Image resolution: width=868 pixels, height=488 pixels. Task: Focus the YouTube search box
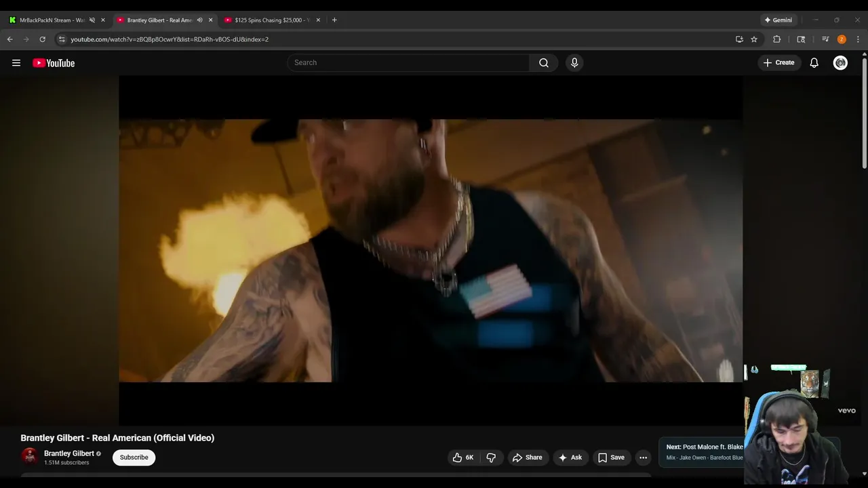[x=408, y=62]
